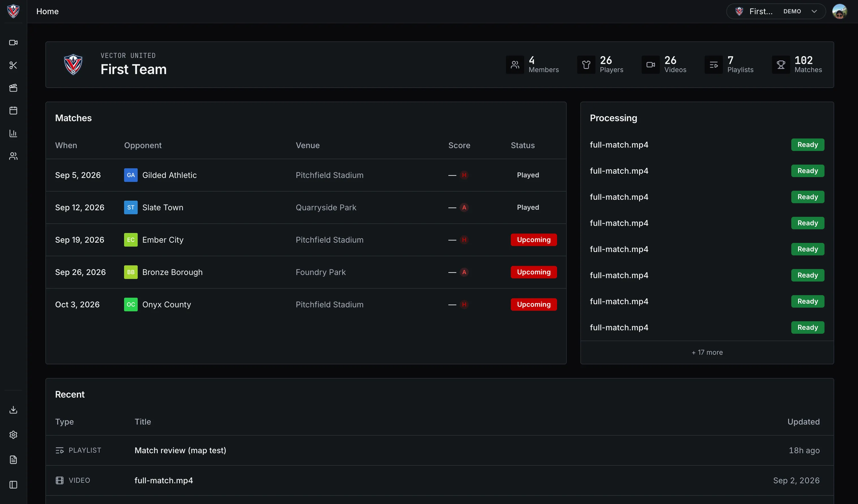Open the Match review (map test) playlist
The width and height of the screenshot is (858, 504).
180,450
